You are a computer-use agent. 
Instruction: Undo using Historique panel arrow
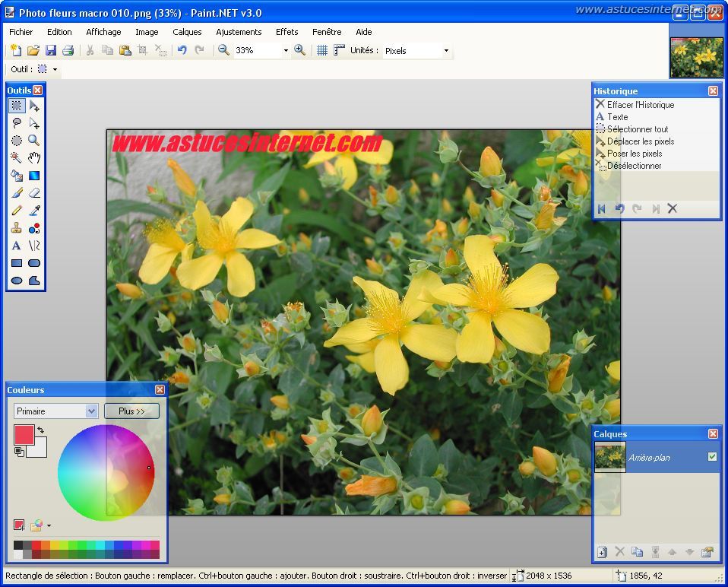click(x=619, y=209)
